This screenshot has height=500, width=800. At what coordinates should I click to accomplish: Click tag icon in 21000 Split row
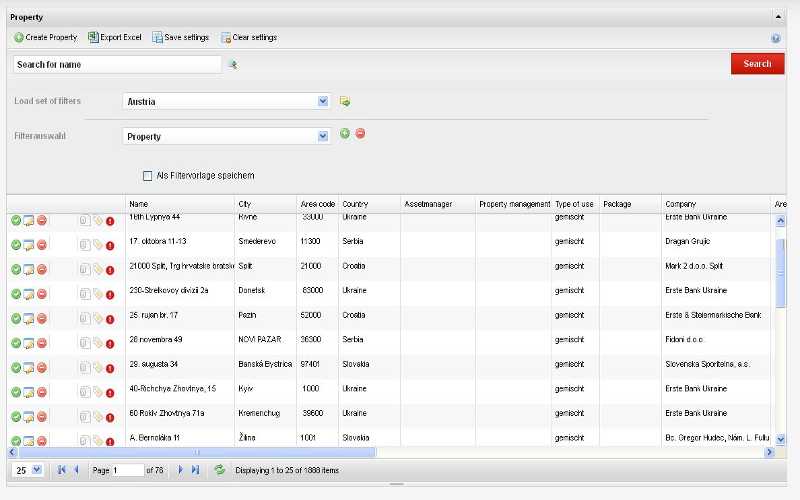click(97, 269)
